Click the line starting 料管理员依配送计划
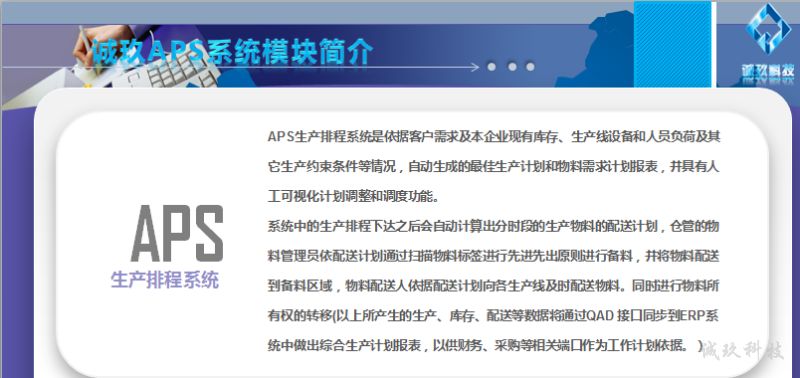Image resolution: width=800 pixels, height=378 pixels. tap(493, 256)
